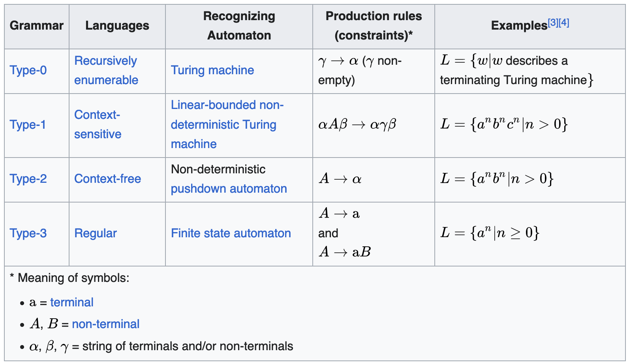Click the Turing machine link in Type-0 row
631x364 pixels.
212,70
